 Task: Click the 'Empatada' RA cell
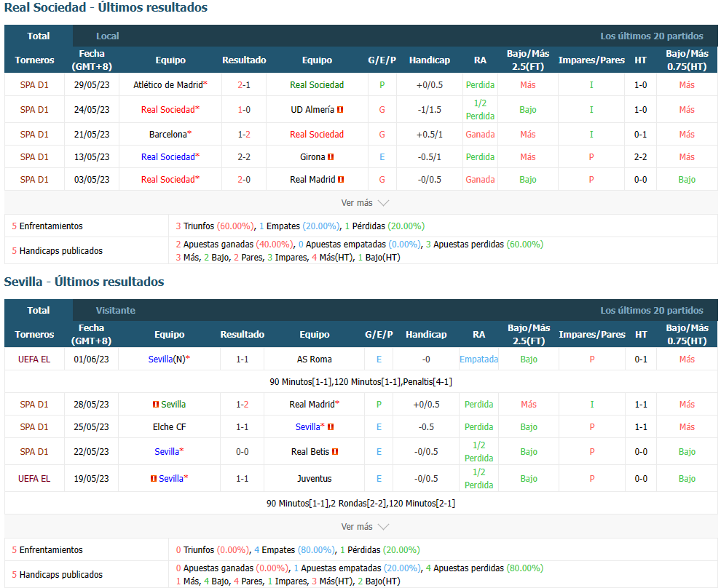(x=478, y=359)
